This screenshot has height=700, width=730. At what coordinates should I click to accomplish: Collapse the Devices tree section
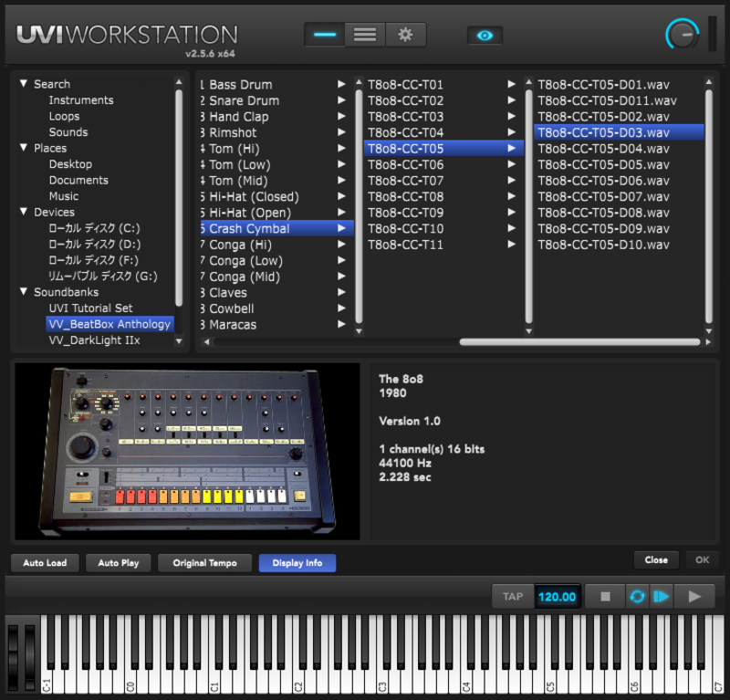tap(24, 212)
